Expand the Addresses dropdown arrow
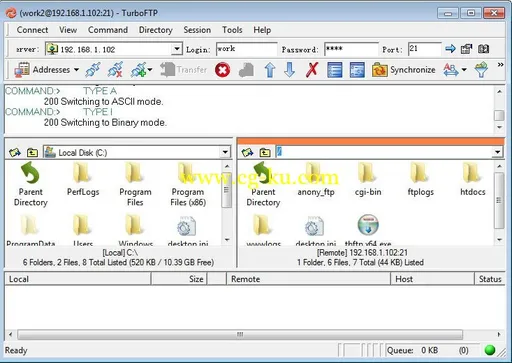 pos(77,70)
